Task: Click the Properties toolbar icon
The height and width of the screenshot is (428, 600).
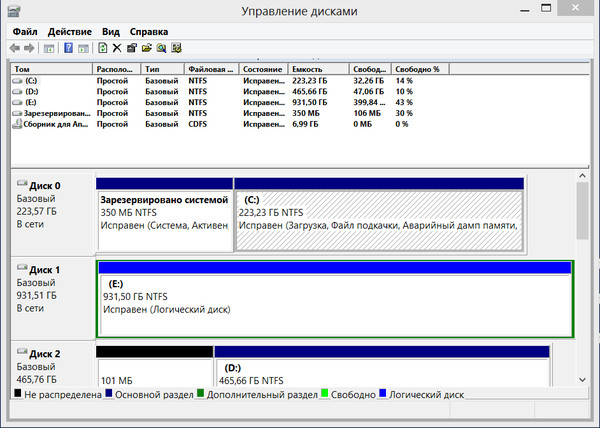Action: (x=132, y=47)
